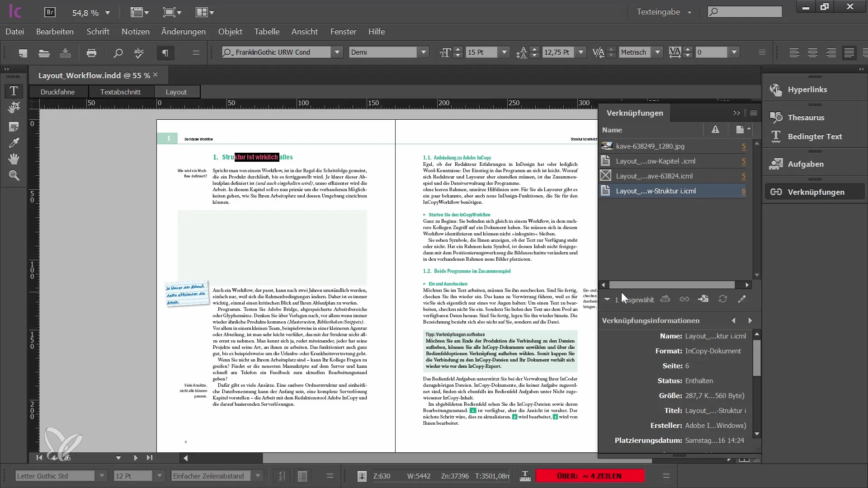Screen dimensions: 868x488
Task: Click the Textabschnitt tab
Action: [120, 91]
